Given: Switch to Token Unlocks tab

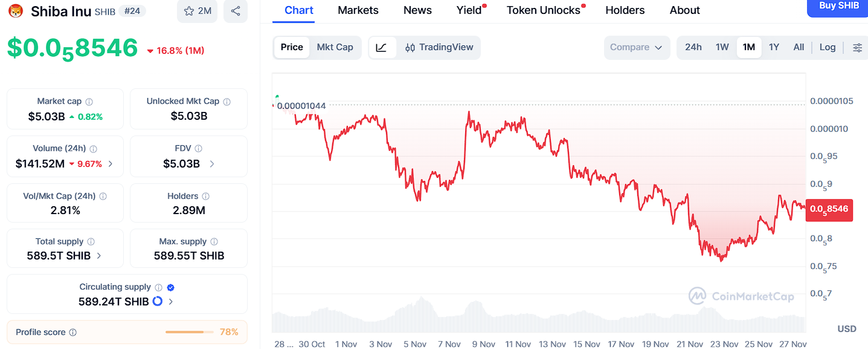Looking at the screenshot, I should (x=543, y=10).
